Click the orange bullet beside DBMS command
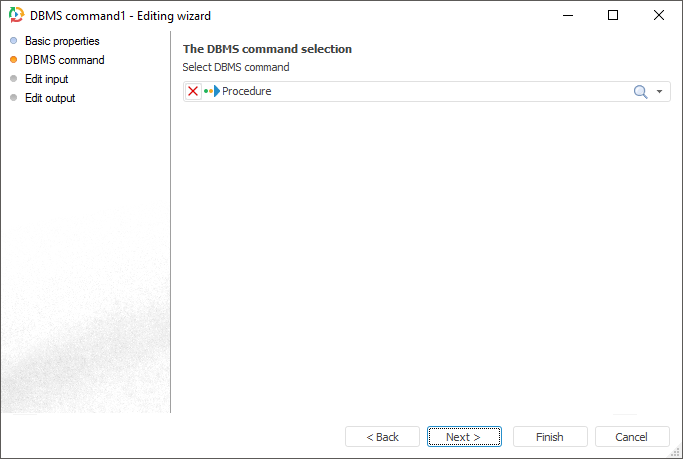This screenshot has width=683, height=459. point(14,60)
